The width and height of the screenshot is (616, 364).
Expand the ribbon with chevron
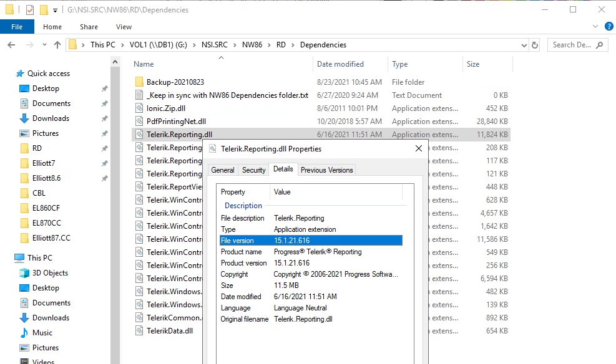(x=595, y=26)
